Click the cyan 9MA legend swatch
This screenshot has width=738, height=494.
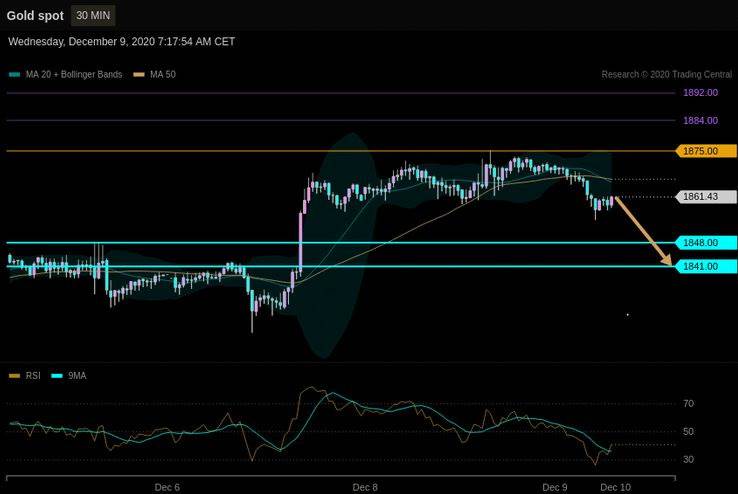[x=56, y=376]
